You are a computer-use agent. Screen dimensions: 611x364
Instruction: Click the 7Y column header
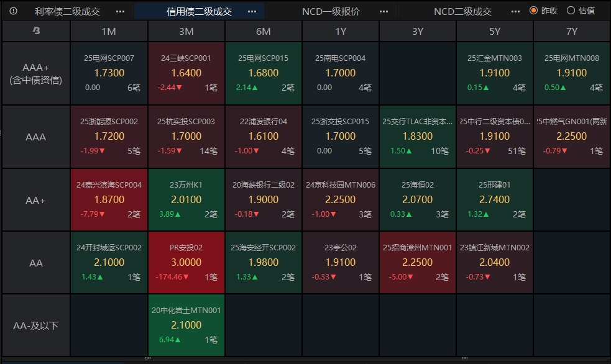pos(572,31)
